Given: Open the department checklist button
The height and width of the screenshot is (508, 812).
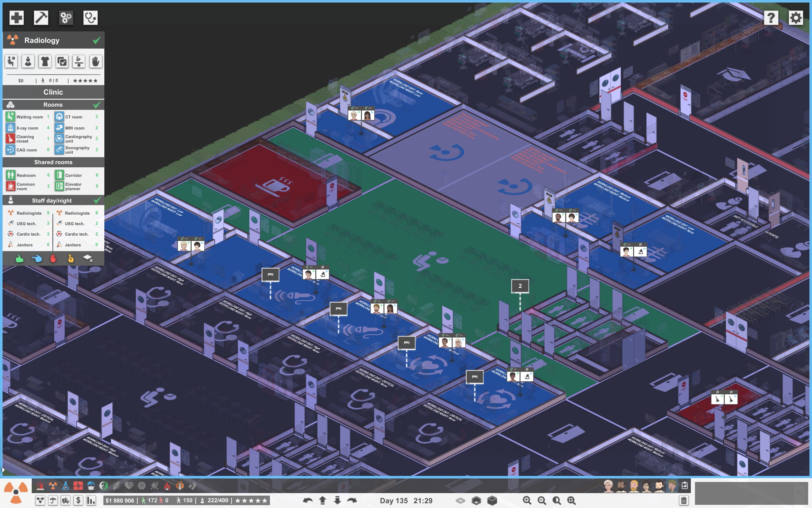Looking at the screenshot, I should pyautogui.click(x=62, y=62).
